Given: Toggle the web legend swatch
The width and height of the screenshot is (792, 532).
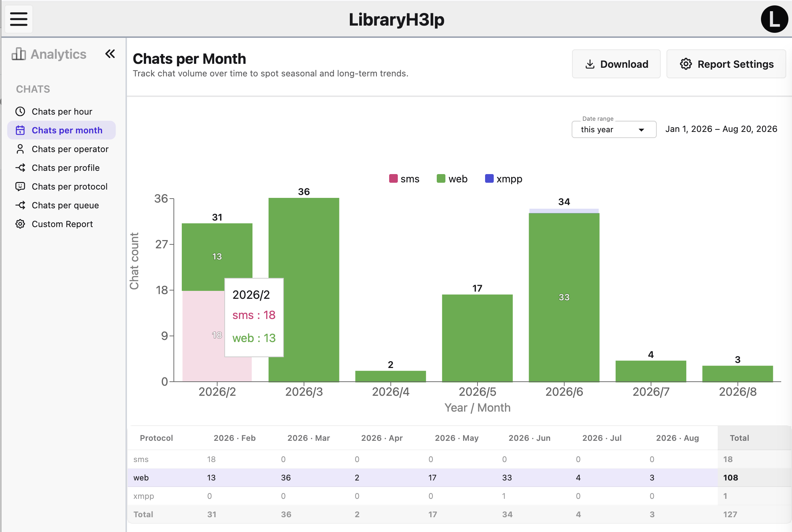Looking at the screenshot, I should 441,178.
